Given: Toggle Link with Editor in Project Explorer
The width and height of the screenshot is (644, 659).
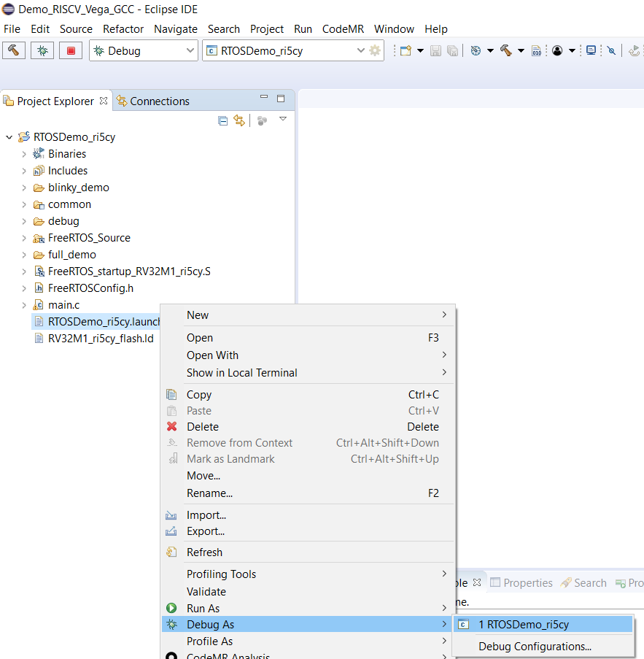Looking at the screenshot, I should [x=239, y=121].
